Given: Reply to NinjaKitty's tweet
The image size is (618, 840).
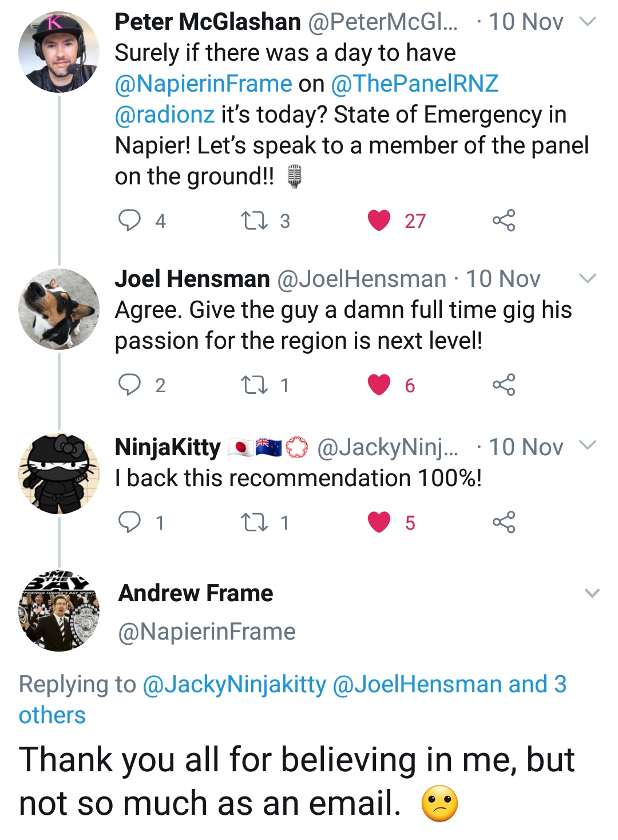Looking at the screenshot, I should (129, 522).
